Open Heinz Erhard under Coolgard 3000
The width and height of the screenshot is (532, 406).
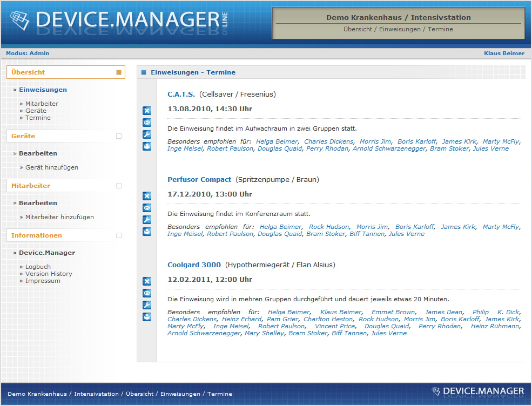241,319
